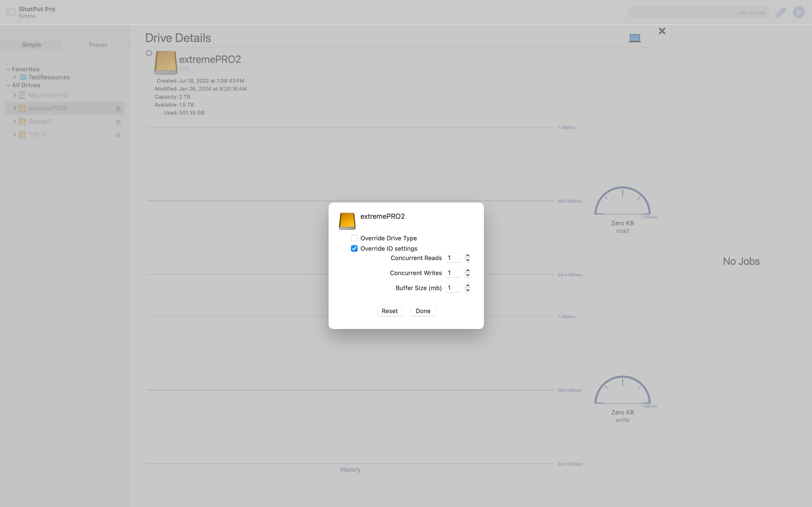Enable the Override Drive Type checkbox
The image size is (812, 507).
point(354,238)
